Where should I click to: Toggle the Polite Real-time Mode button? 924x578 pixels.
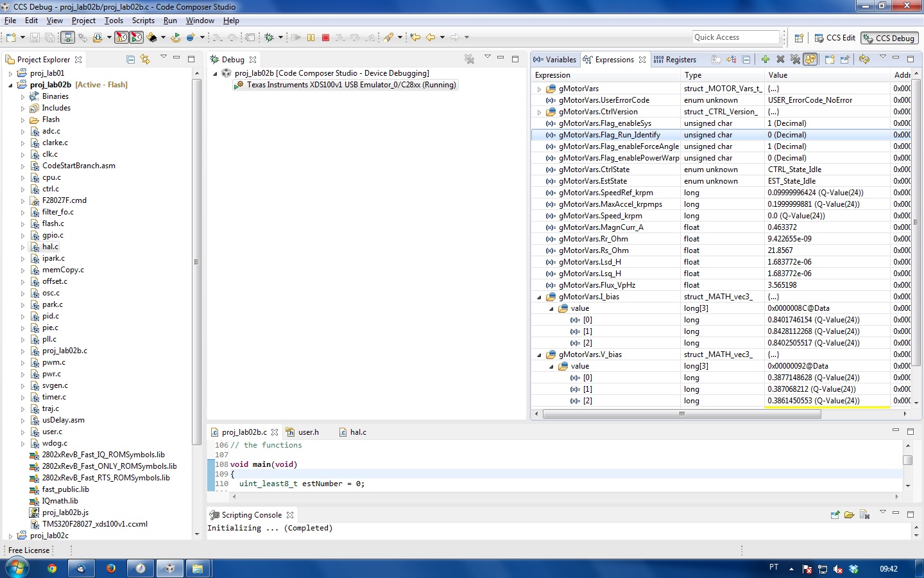tap(137, 37)
